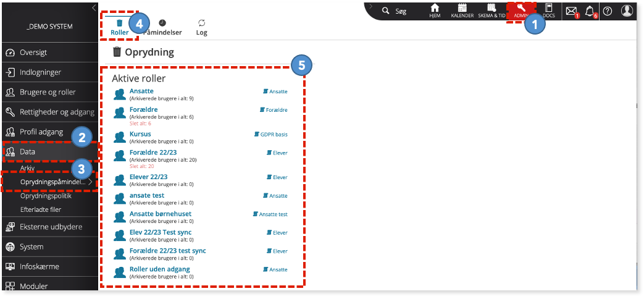Open the Oprydningspolitik submenu item
The width and height of the screenshot is (644, 299).
click(x=46, y=196)
